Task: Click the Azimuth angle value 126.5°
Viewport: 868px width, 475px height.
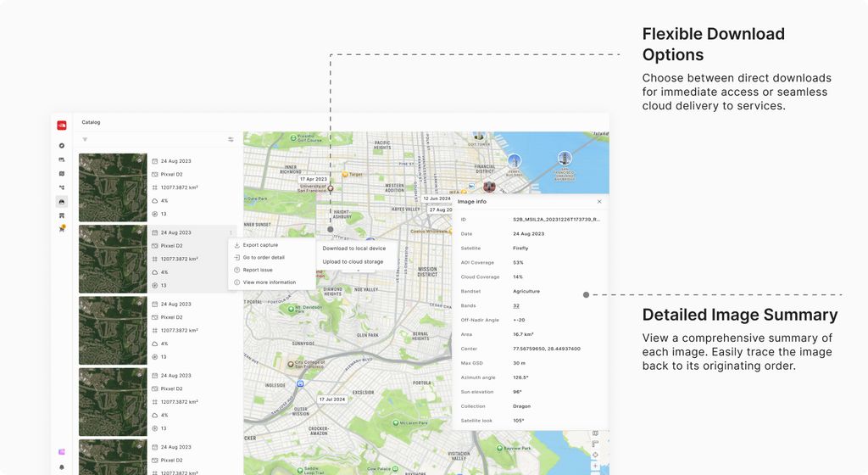Action: click(521, 377)
